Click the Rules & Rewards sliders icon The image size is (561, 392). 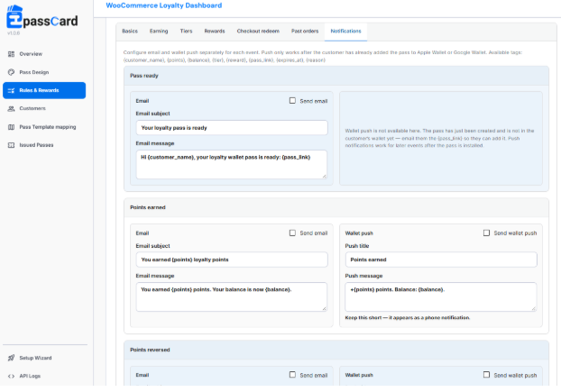11,90
